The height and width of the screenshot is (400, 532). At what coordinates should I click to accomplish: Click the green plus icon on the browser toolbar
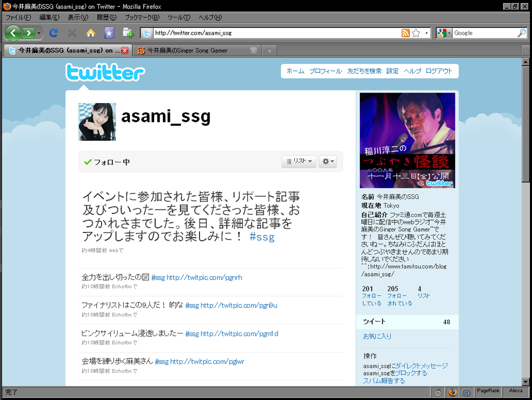point(128,33)
